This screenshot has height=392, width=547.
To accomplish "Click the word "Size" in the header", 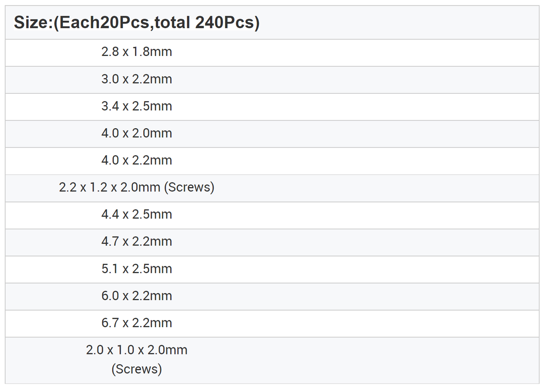I will coord(30,23).
